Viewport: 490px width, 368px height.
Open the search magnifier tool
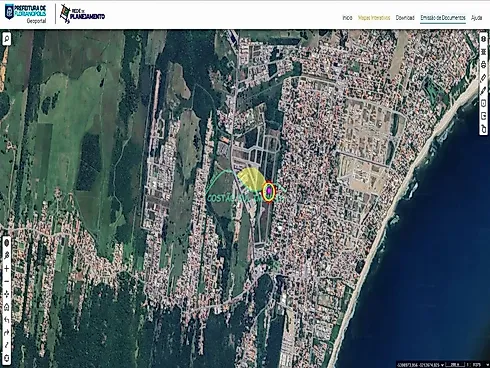point(6,39)
